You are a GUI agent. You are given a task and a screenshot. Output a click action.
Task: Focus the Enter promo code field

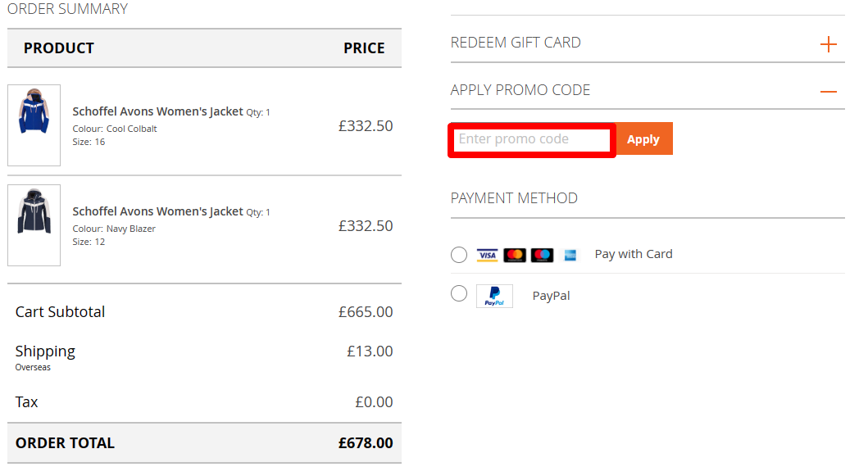pos(532,139)
